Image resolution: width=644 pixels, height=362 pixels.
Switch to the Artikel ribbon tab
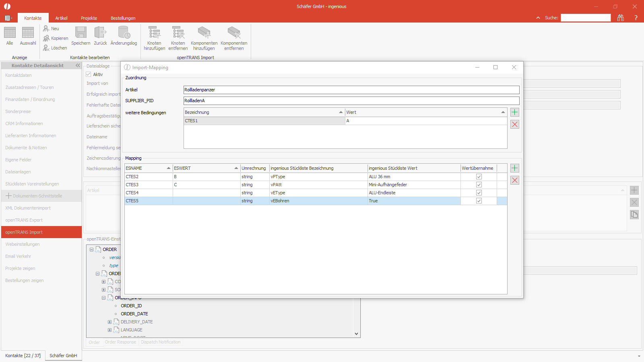tap(61, 18)
